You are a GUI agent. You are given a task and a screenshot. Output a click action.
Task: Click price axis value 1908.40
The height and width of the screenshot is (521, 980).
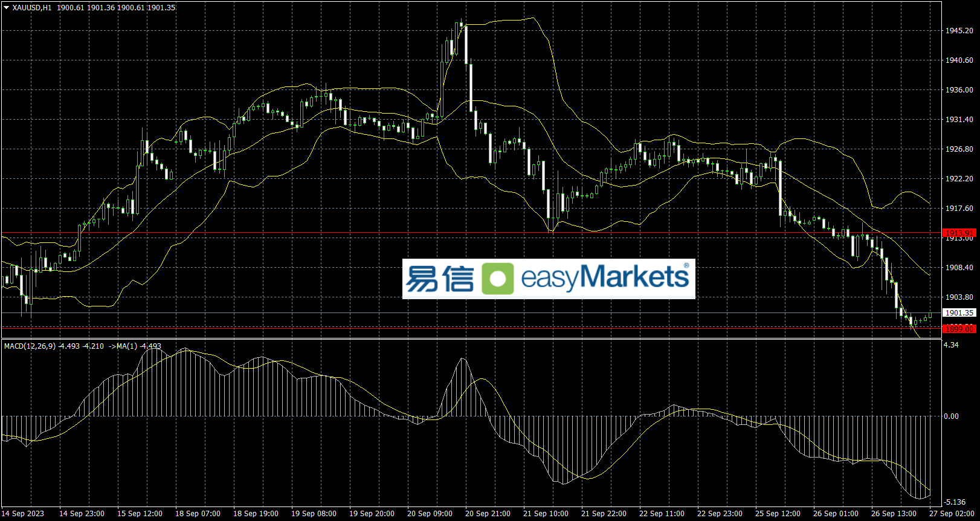pos(959,268)
